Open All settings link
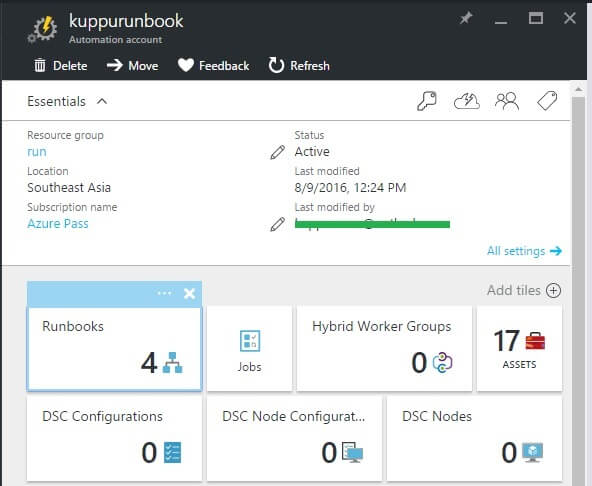Screen dimensions: 592x486 click(x=524, y=251)
